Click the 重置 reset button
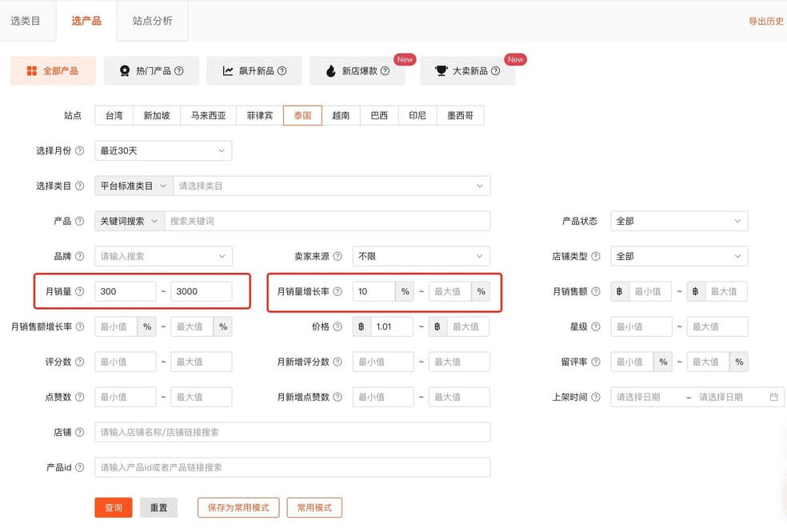The width and height of the screenshot is (787, 532). (x=158, y=507)
